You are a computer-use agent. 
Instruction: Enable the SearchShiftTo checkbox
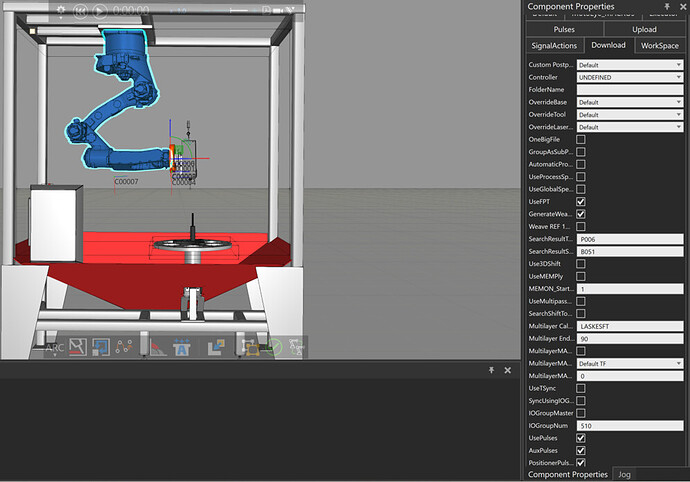tap(581, 313)
